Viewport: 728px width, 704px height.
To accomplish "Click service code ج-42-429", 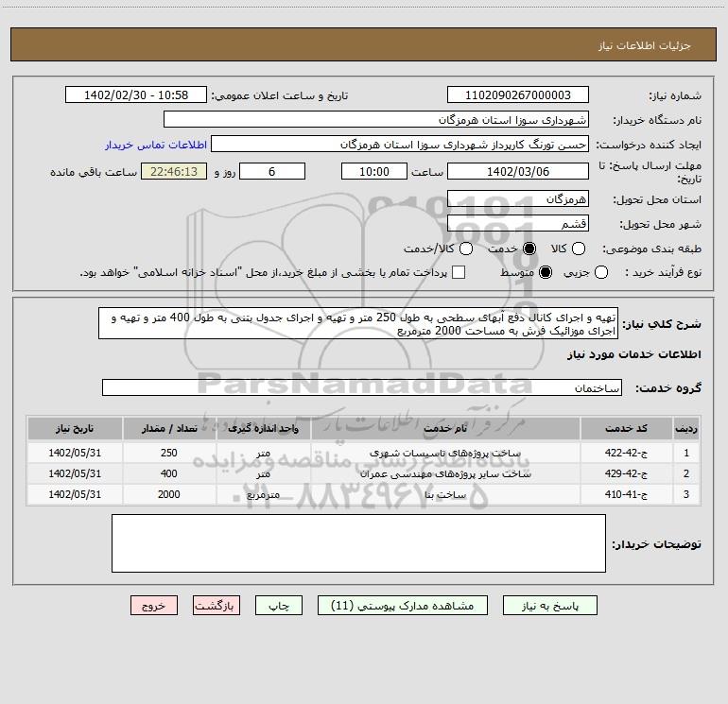I will (x=626, y=473).
